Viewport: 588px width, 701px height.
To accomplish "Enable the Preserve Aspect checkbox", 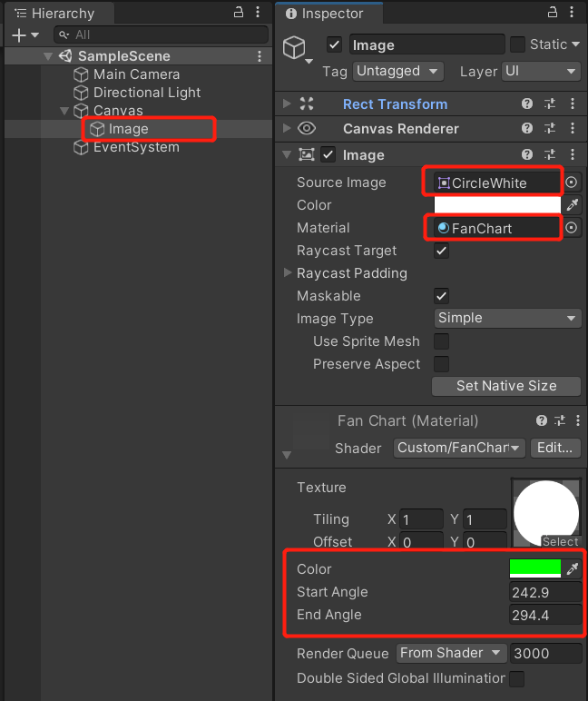I will [442, 364].
